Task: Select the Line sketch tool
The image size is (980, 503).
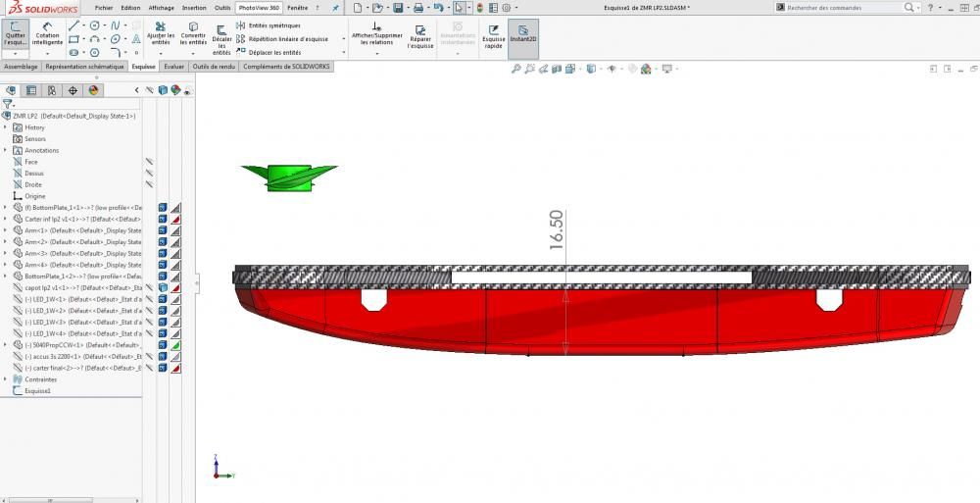Action: (73, 25)
